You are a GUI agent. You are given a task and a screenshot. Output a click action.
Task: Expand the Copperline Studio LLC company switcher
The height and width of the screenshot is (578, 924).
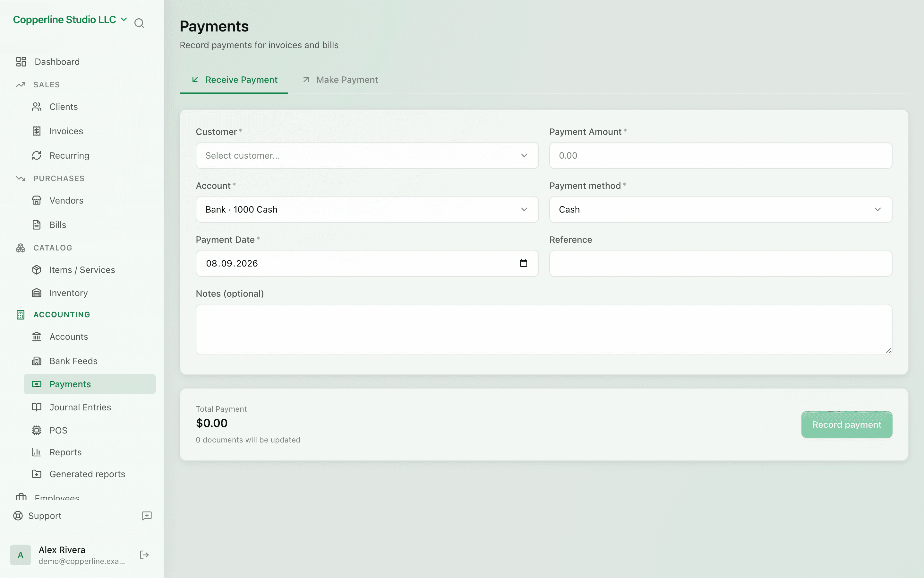(70, 20)
